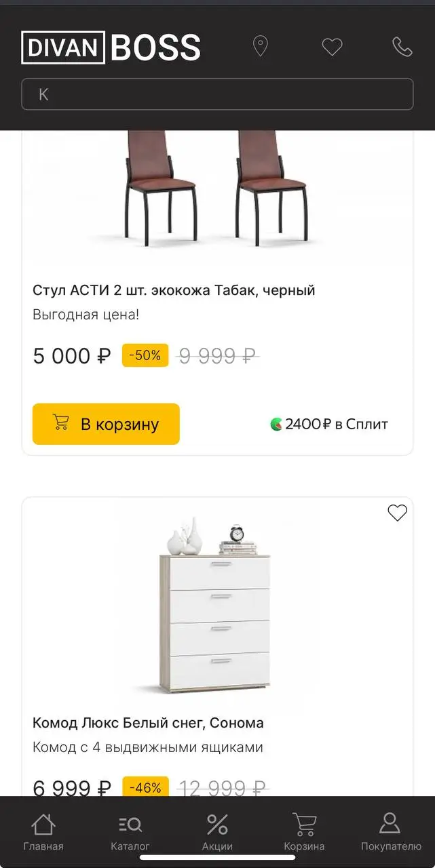
Task: Open the Стул АСТИ 2 шт. product page
Action: coord(174,290)
